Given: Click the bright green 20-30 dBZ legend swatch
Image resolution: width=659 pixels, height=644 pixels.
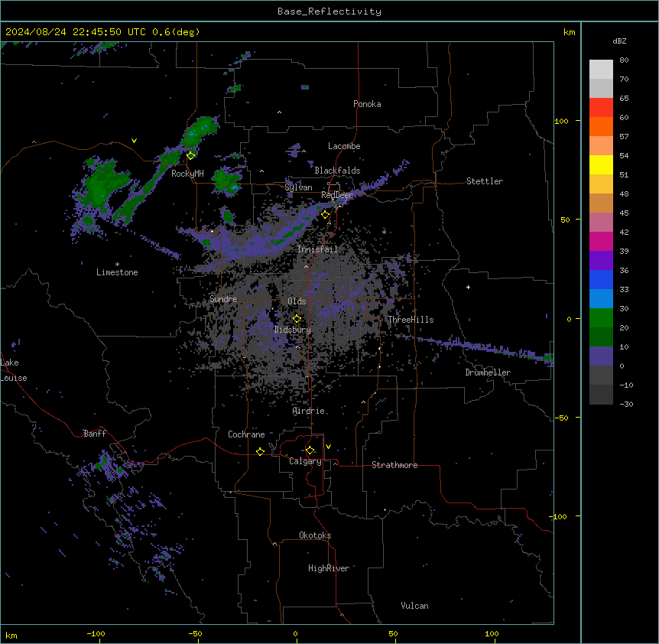Looking at the screenshot, I should tap(601, 318).
